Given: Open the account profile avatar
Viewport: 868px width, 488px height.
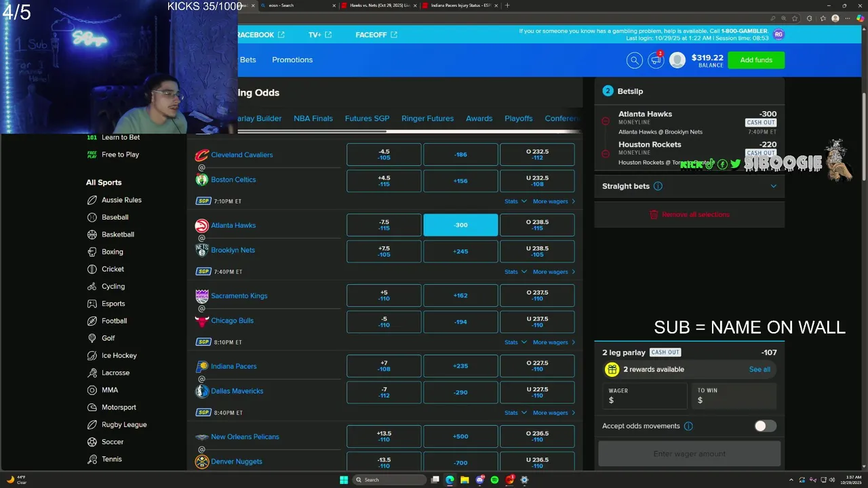Looking at the screenshot, I should [x=677, y=60].
